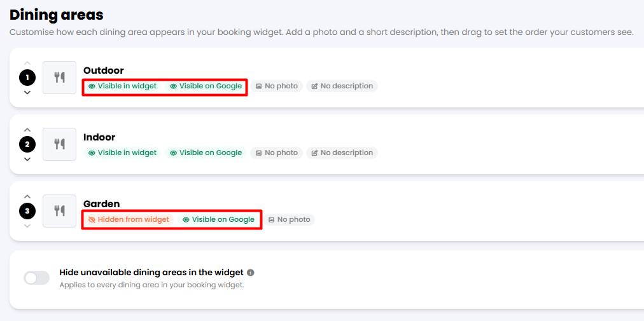Move Garden up with the chevron arrow
This screenshot has width=644, height=321.
click(27, 196)
